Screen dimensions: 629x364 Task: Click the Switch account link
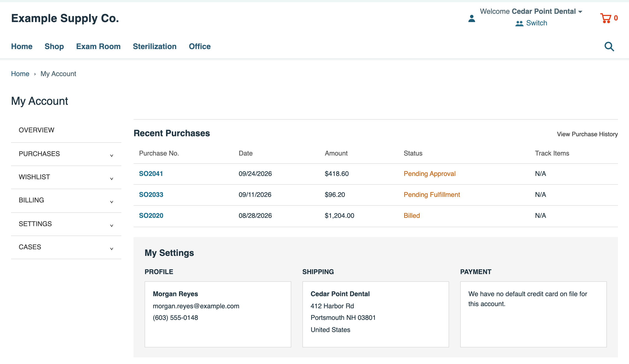click(x=537, y=23)
